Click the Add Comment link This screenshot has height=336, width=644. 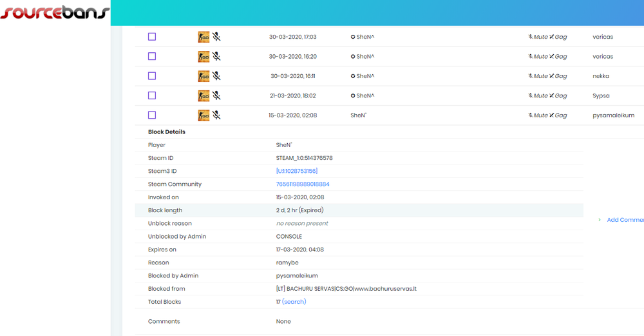[x=624, y=220]
